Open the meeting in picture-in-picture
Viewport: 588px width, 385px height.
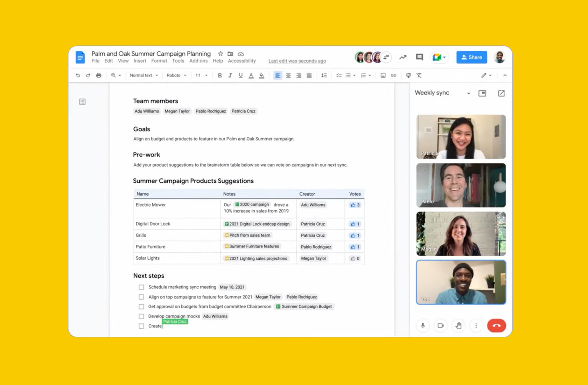tap(482, 93)
